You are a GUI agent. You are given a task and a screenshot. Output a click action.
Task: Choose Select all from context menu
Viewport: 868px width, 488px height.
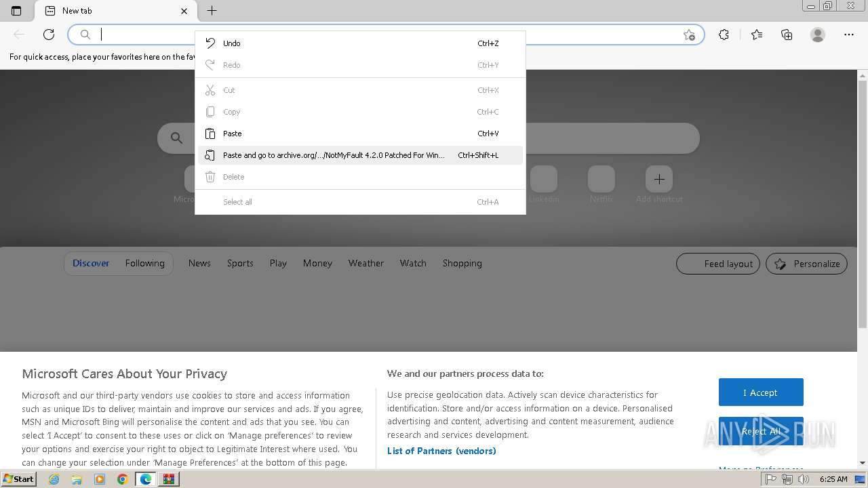(x=360, y=202)
